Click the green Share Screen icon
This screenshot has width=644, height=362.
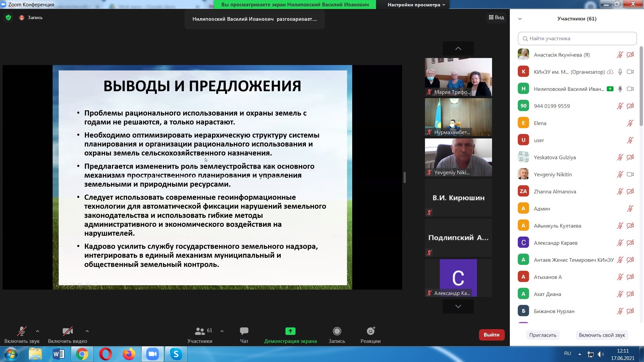tap(290, 331)
